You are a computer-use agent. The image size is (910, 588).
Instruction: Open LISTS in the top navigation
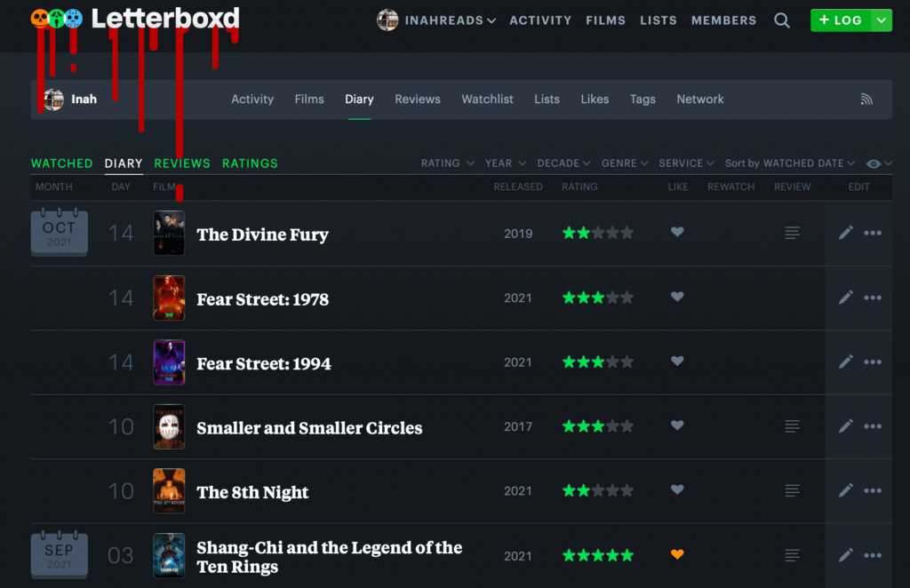[659, 20]
